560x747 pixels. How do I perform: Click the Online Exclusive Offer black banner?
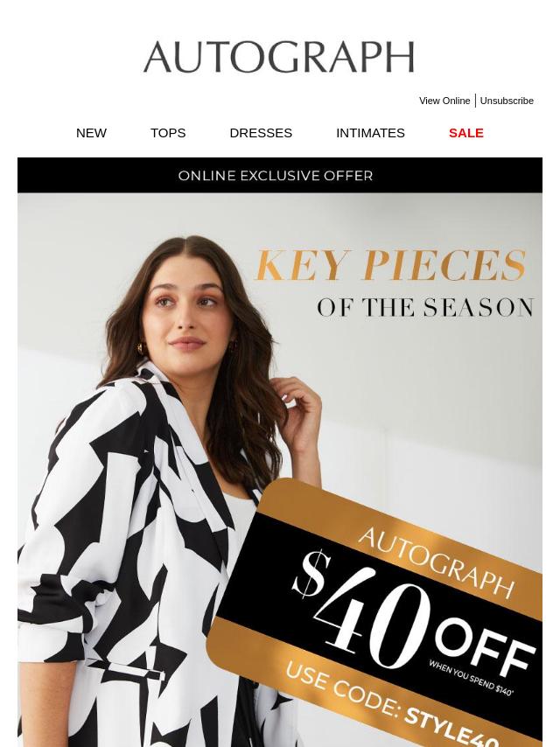click(x=280, y=175)
